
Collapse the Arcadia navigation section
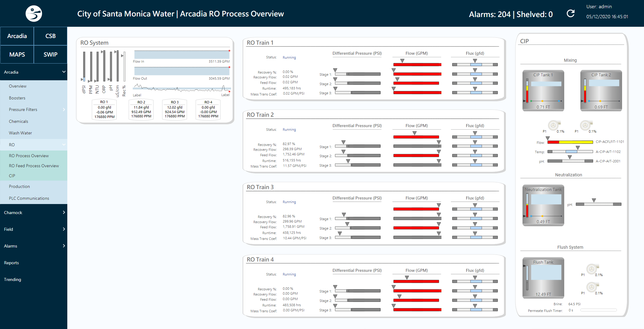(x=33, y=72)
